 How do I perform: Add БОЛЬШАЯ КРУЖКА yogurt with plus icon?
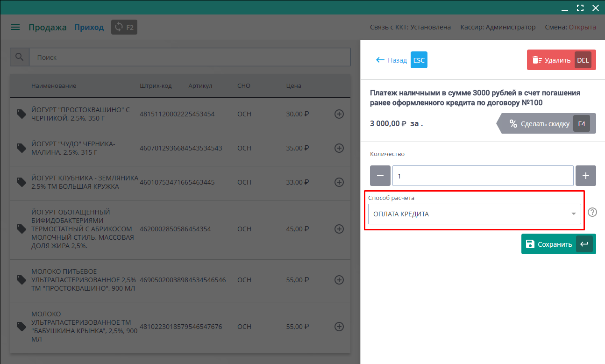click(x=339, y=182)
